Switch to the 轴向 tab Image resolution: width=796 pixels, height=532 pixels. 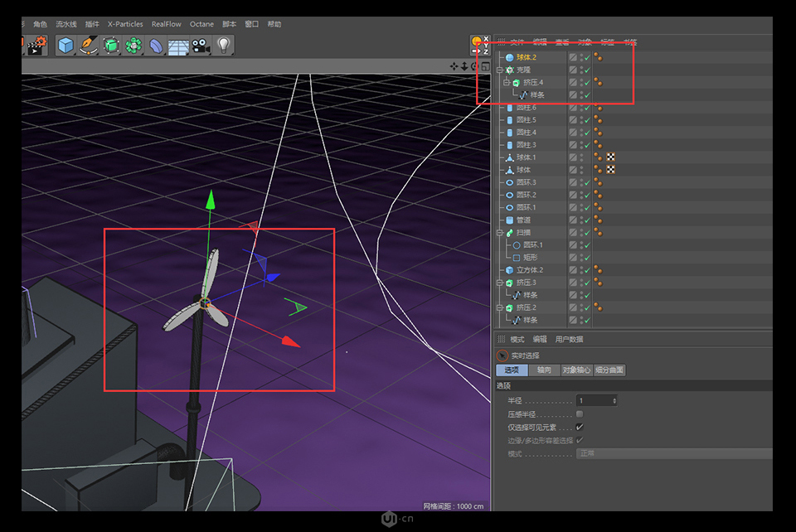[x=546, y=370]
